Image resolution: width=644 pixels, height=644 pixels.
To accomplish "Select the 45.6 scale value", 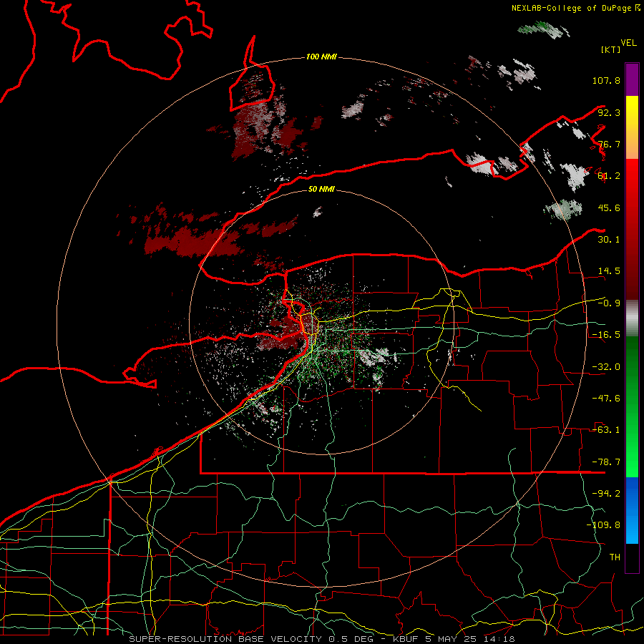I will [x=609, y=208].
